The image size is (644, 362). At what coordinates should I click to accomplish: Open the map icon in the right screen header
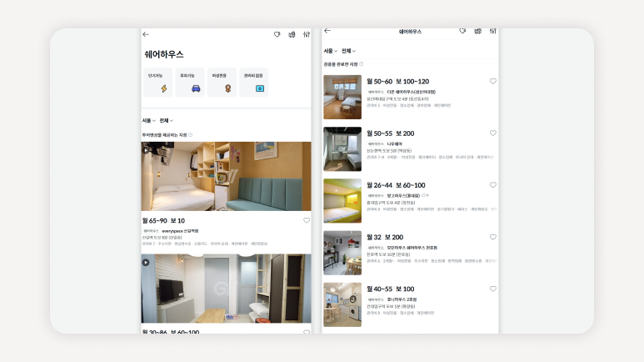point(477,31)
